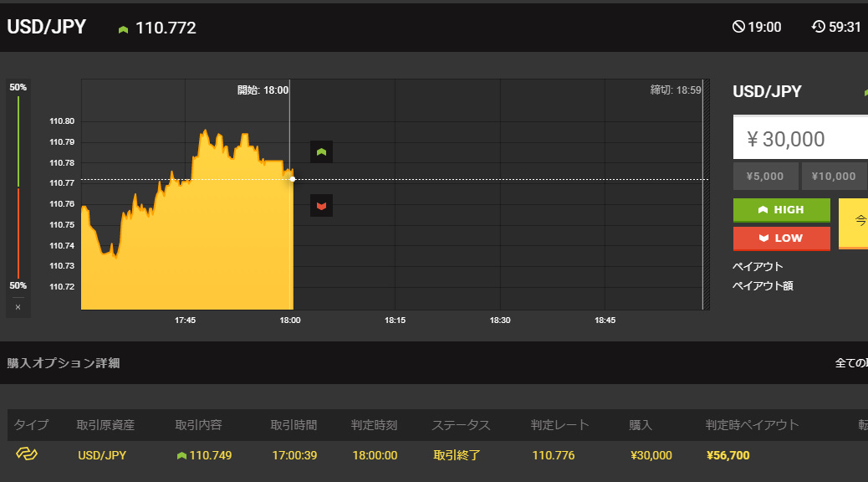Sort by ステータス column header
Image resolution: width=868 pixels, height=482 pixels.
[x=461, y=425]
